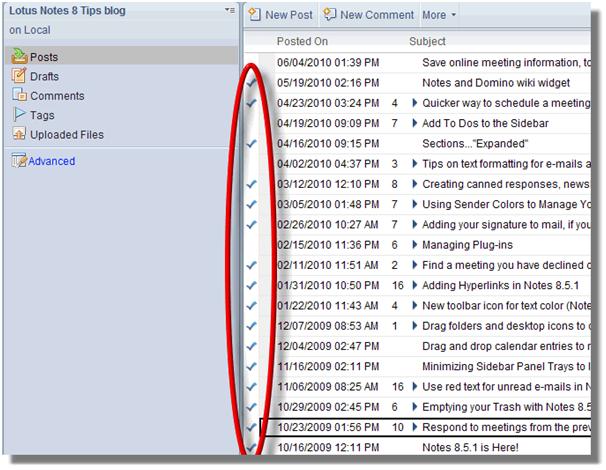Viewport: 606px width, 470px height.
Task: Sort by Subject column header
Action: click(x=427, y=41)
